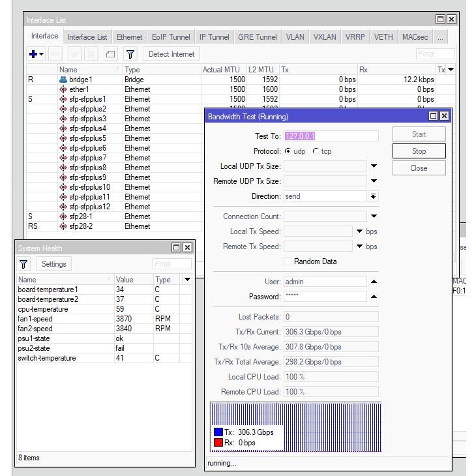Expand the Local UDP Tx Size field
Image resolution: width=476 pixels, height=476 pixels.
(x=374, y=166)
